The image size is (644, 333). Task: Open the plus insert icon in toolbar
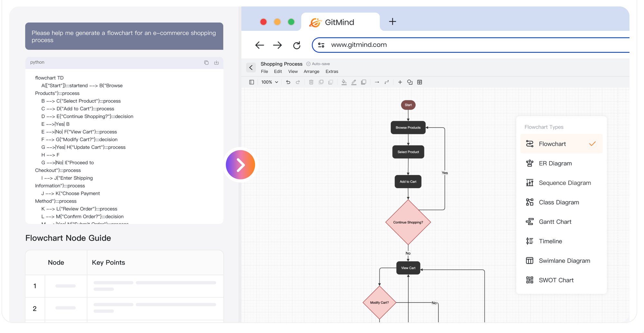tap(400, 82)
